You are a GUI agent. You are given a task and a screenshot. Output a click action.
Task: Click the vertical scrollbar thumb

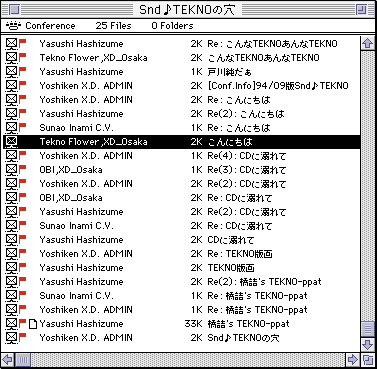[x=368, y=330]
